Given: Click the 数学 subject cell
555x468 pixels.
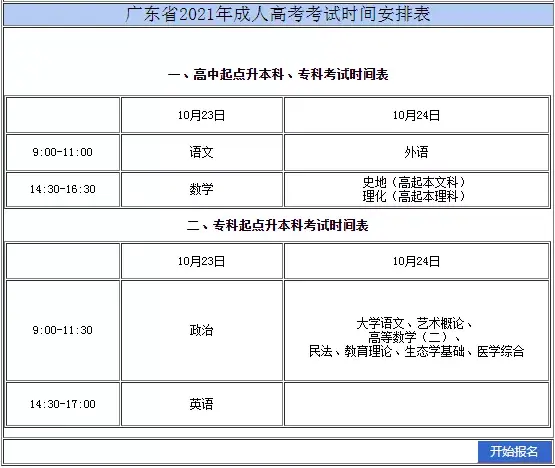Looking at the screenshot, I should (202, 189).
